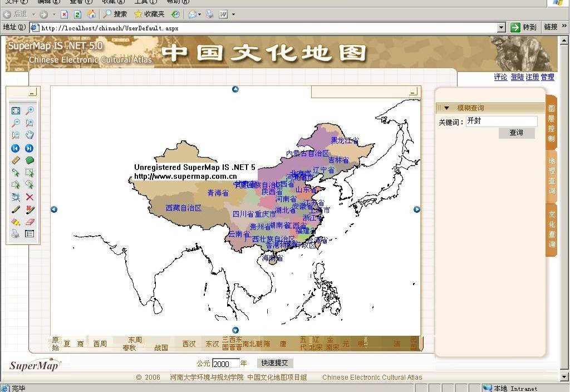
Task: Select the zoom in magnifier tool
Action: [30, 111]
